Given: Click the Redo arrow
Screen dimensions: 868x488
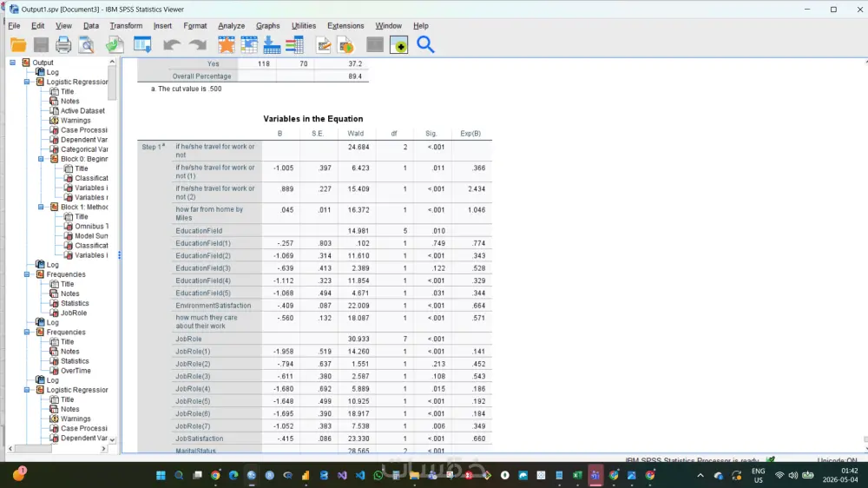Looking at the screenshot, I should click(x=197, y=45).
